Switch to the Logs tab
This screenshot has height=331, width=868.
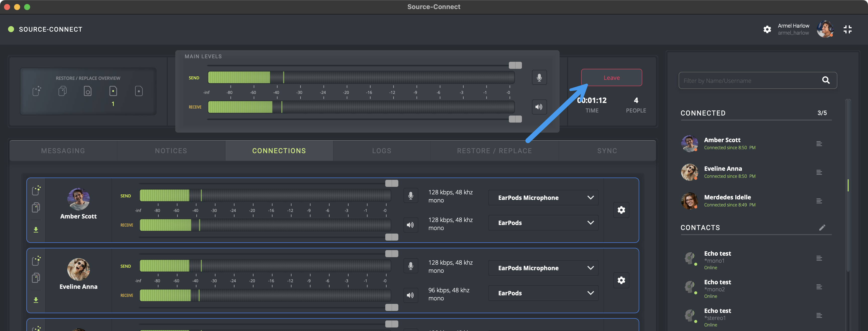click(x=382, y=151)
